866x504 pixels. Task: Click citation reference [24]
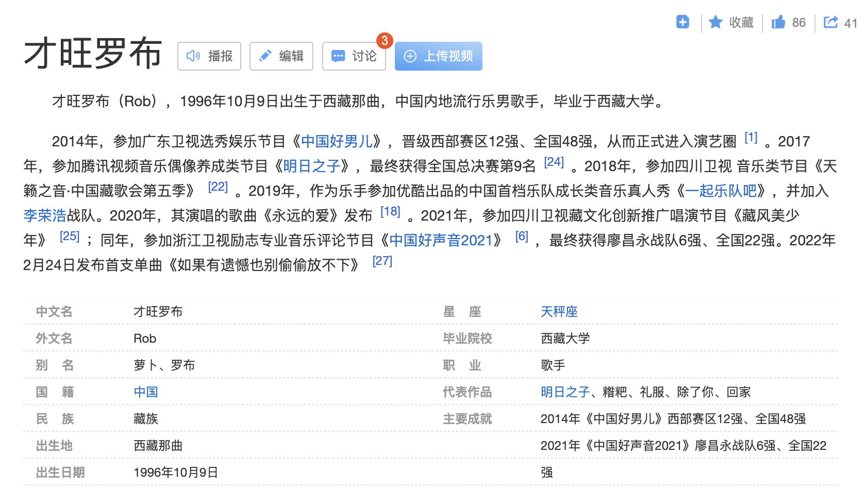coord(554,162)
